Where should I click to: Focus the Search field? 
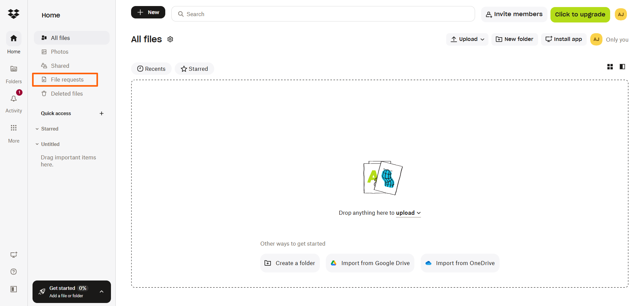click(x=323, y=14)
